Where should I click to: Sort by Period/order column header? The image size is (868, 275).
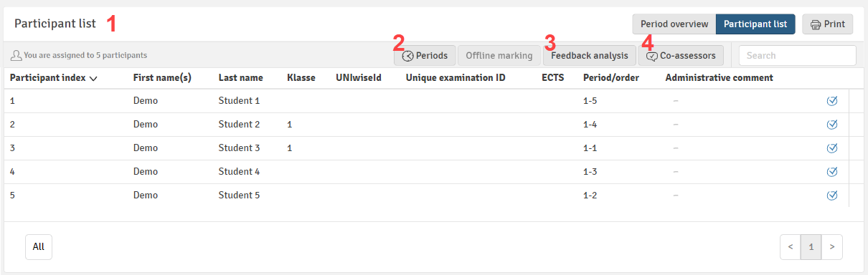(610, 78)
